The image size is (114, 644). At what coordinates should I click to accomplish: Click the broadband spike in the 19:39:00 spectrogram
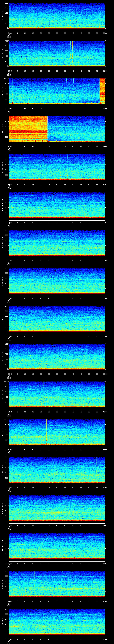(44, 392)
